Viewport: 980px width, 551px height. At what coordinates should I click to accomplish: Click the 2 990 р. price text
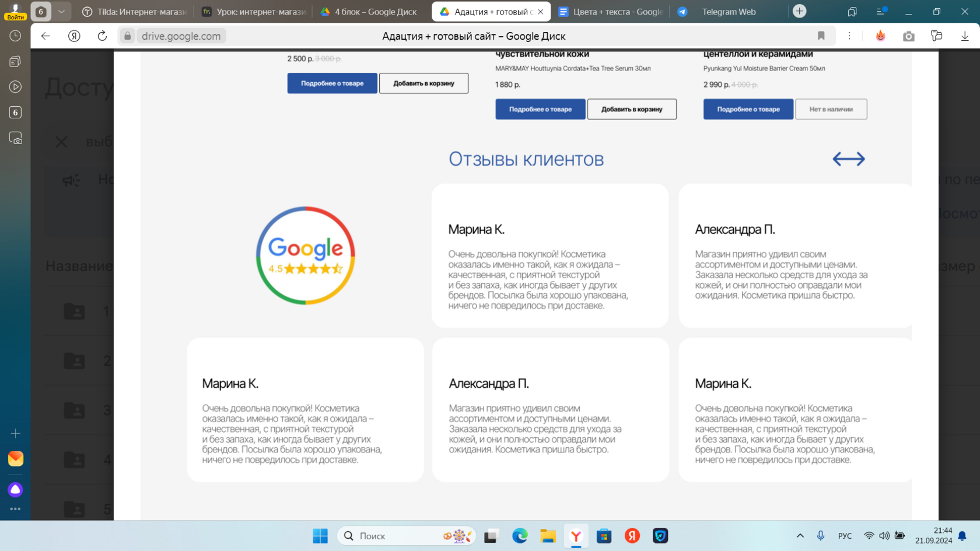click(x=716, y=85)
